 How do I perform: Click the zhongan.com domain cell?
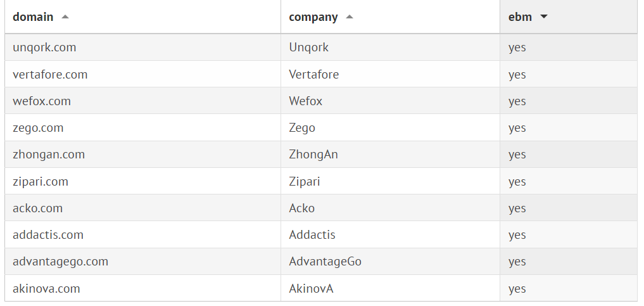click(49, 155)
